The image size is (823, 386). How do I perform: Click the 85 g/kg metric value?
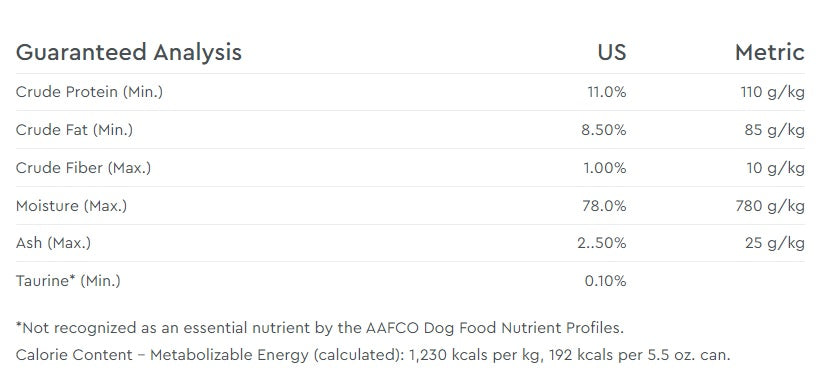(x=774, y=130)
